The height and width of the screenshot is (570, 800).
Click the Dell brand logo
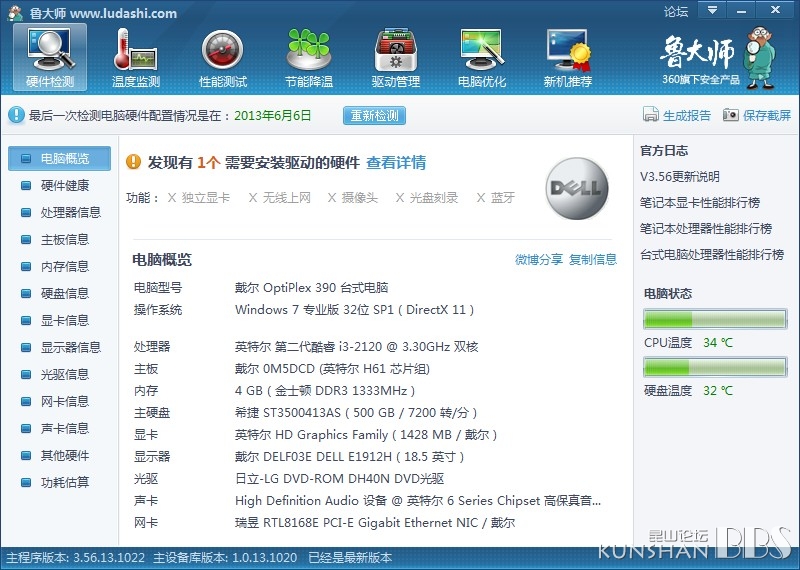tap(577, 188)
